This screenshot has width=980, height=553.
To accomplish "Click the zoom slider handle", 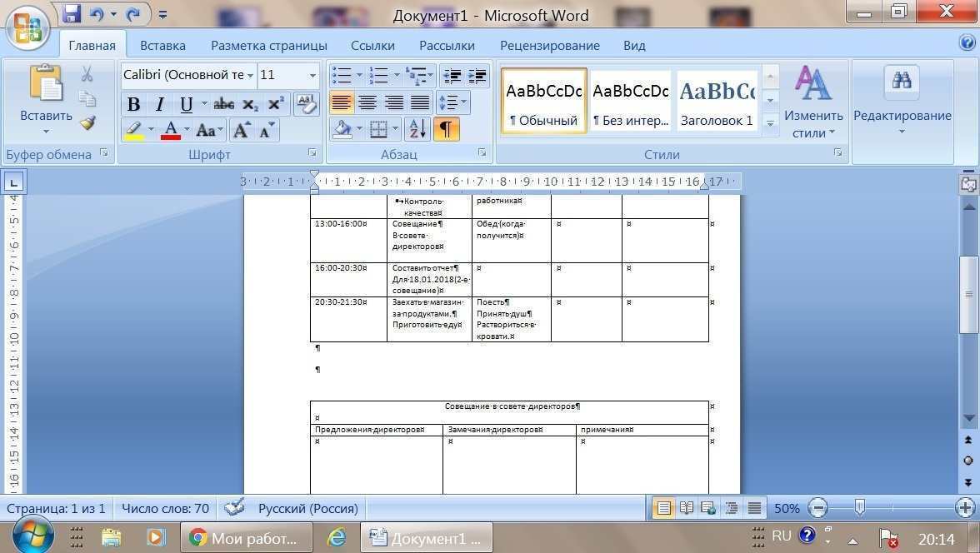I will tap(859, 508).
